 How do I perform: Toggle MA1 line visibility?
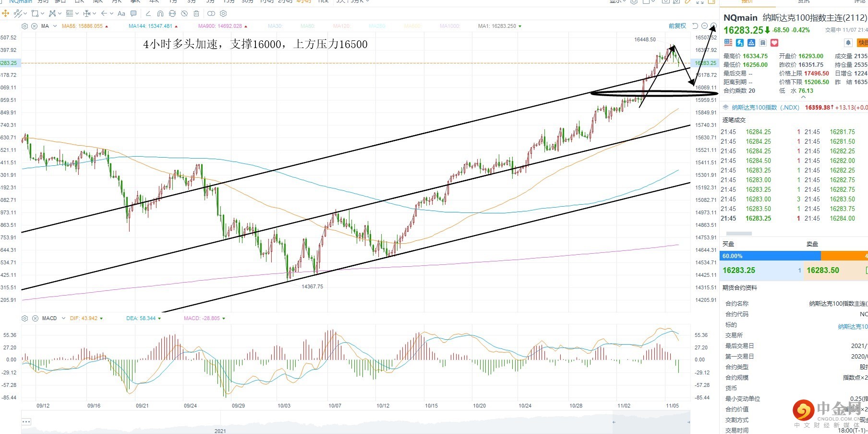click(500, 26)
